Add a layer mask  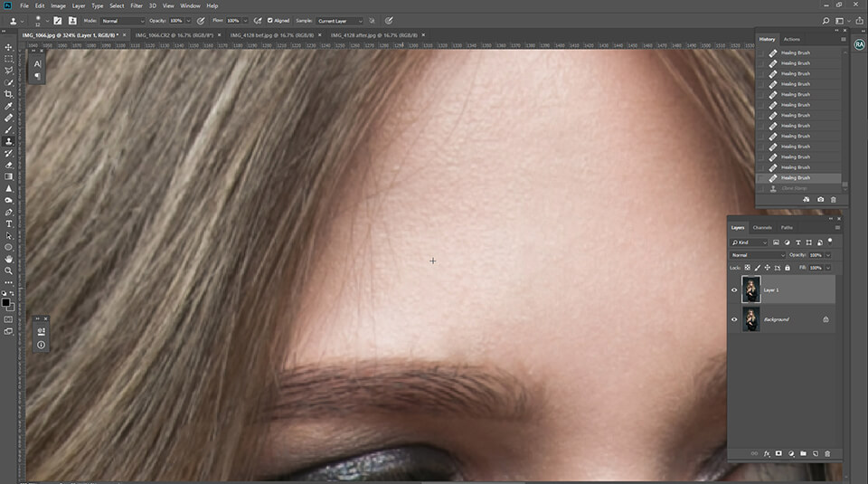[778, 453]
